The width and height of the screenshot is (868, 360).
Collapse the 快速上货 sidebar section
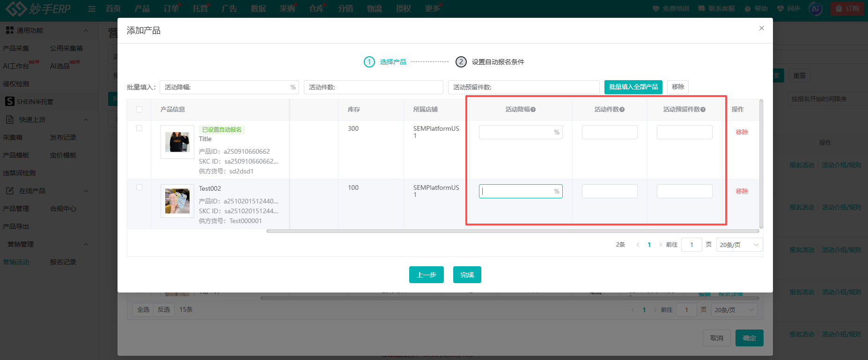[x=86, y=120]
